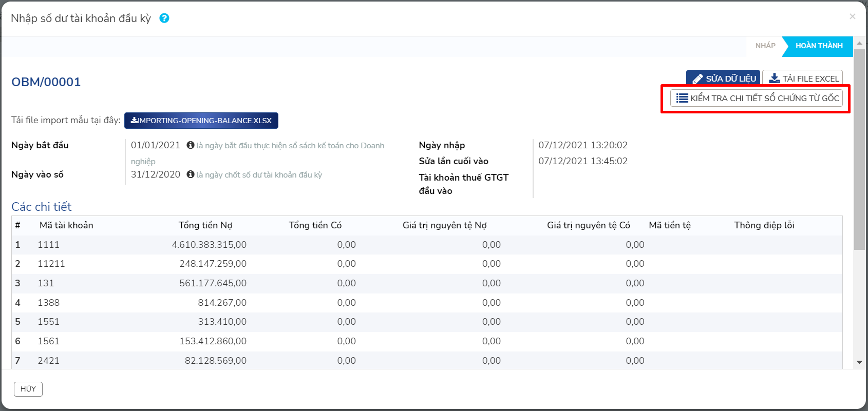Click last edited timestamp 07/12/2021 13:45:02
The height and width of the screenshot is (411, 868).
coord(583,161)
